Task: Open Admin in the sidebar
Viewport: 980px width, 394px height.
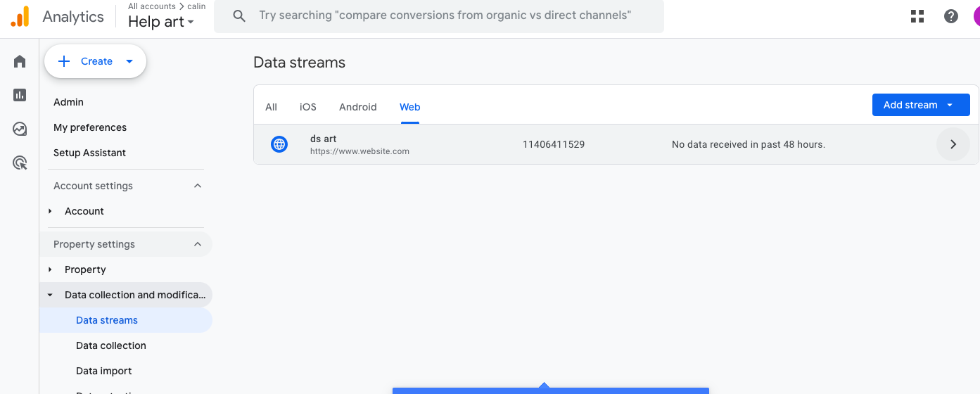Action: point(68,102)
